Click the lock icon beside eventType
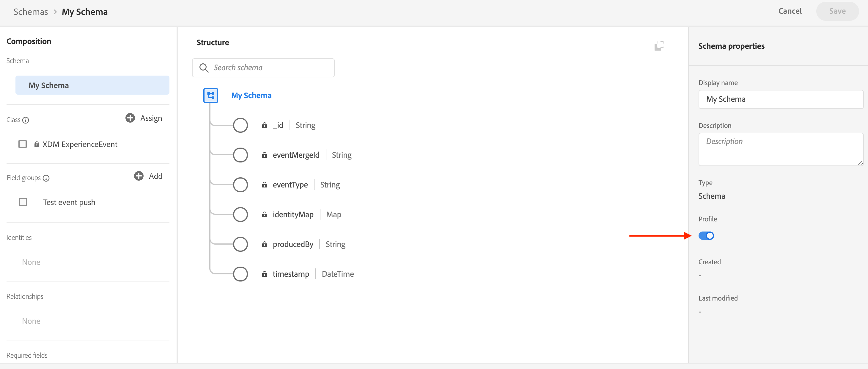The image size is (868, 369). 265,185
